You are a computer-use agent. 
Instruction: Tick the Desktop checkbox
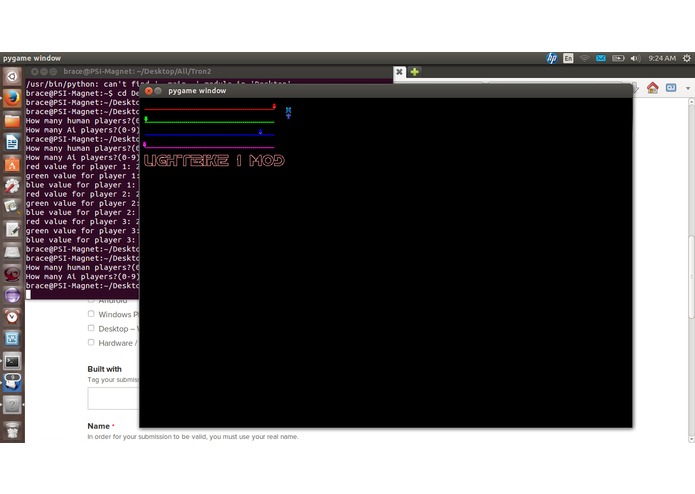coord(91,328)
